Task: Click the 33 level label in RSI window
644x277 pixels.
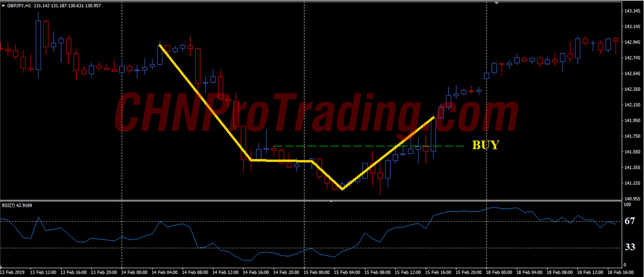Action: coord(630,247)
